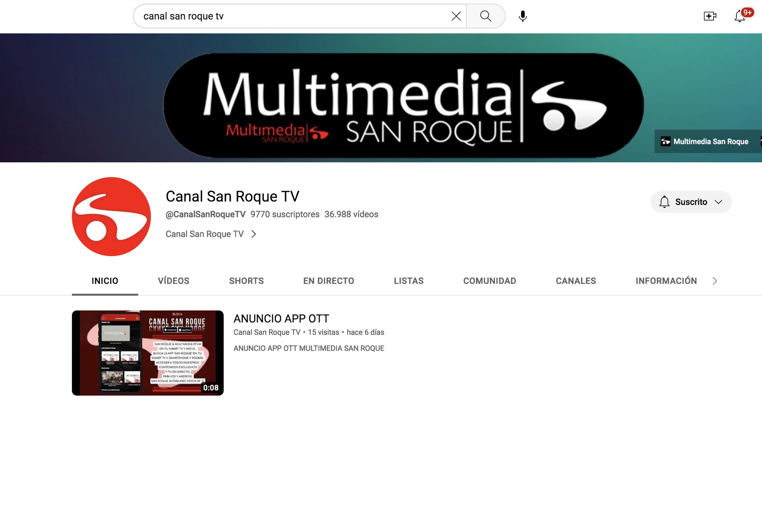Select the INICIO tab
This screenshot has width=762, height=532.
pyautogui.click(x=105, y=281)
